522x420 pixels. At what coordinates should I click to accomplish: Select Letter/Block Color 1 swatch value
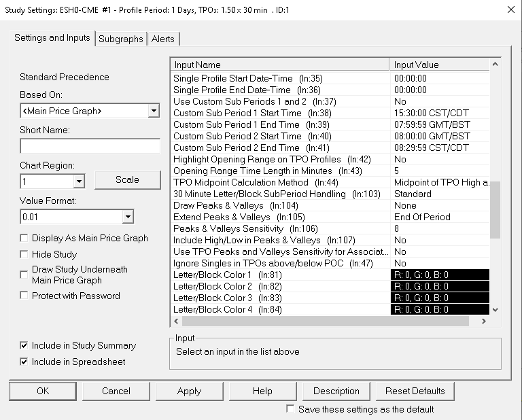[440, 275]
